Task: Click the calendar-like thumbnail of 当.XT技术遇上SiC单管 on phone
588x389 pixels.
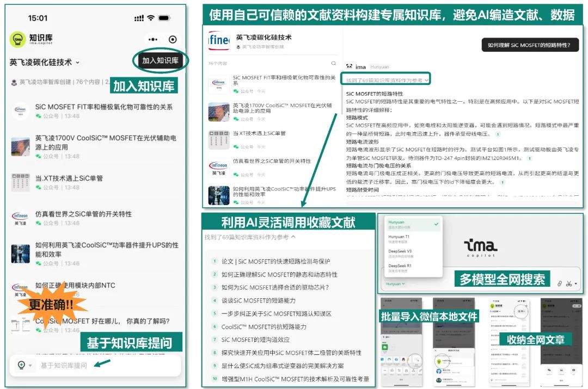Action: (20, 182)
